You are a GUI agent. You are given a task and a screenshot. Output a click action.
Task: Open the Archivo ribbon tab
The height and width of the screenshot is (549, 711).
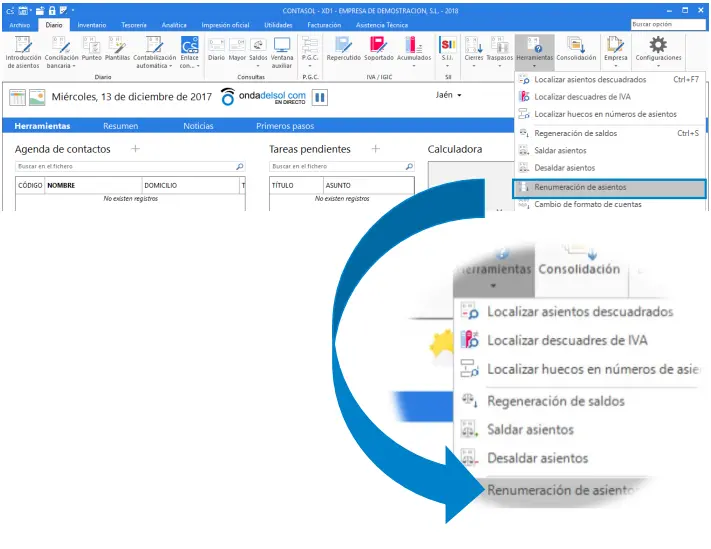pyautogui.click(x=19, y=25)
